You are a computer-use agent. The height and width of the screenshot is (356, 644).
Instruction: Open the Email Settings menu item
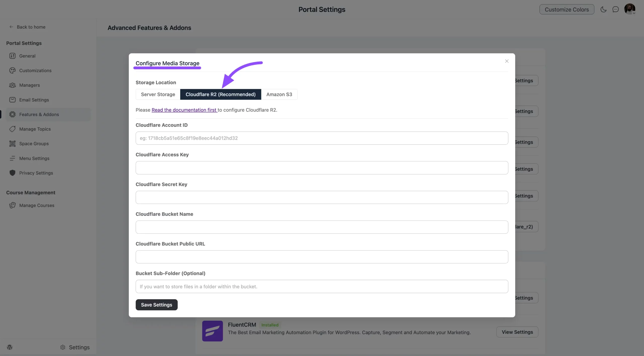tap(48, 100)
